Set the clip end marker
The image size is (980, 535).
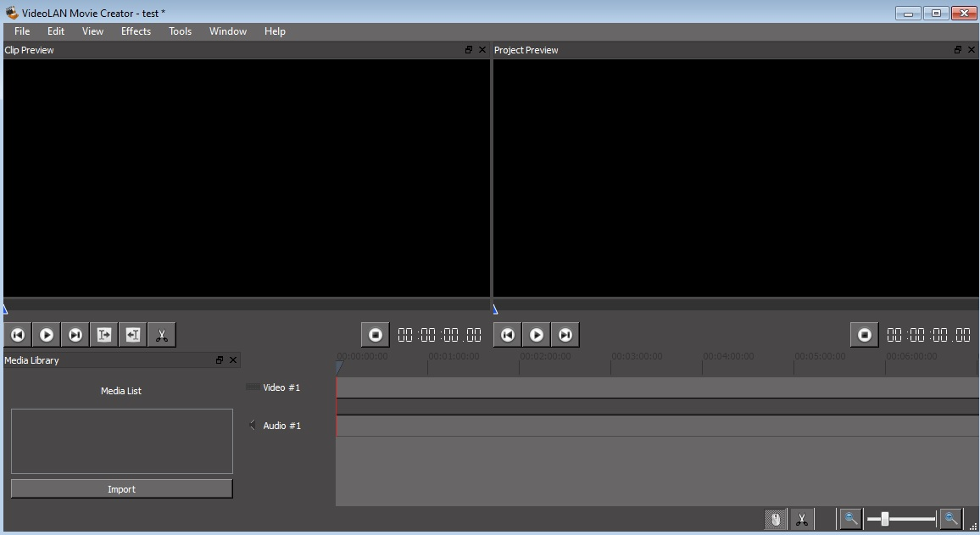(x=132, y=335)
